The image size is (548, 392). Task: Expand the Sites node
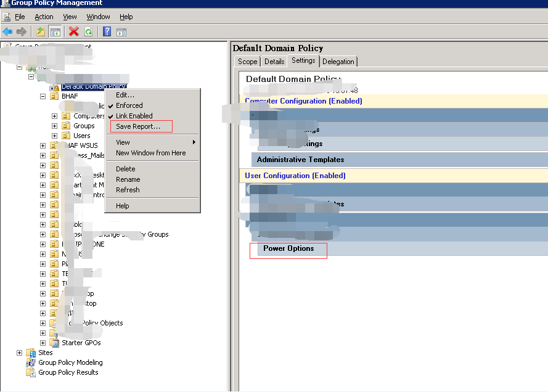click(x=20, y=353)
